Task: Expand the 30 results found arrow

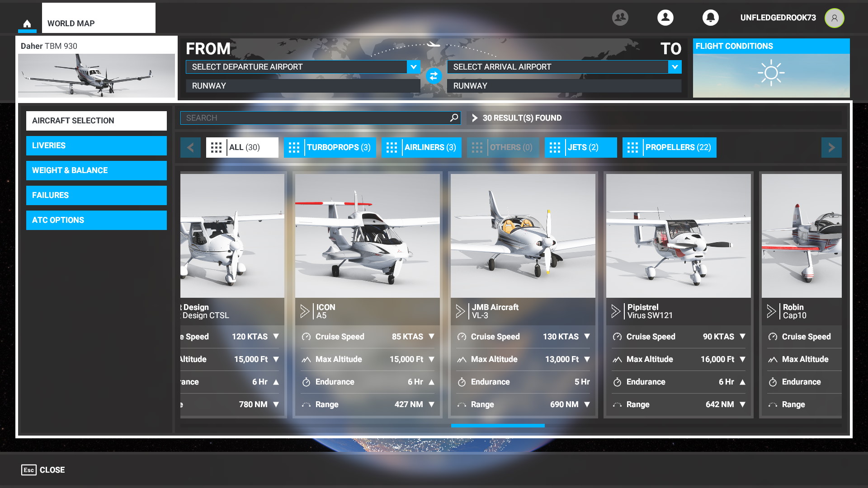Action: coord(474,118)
